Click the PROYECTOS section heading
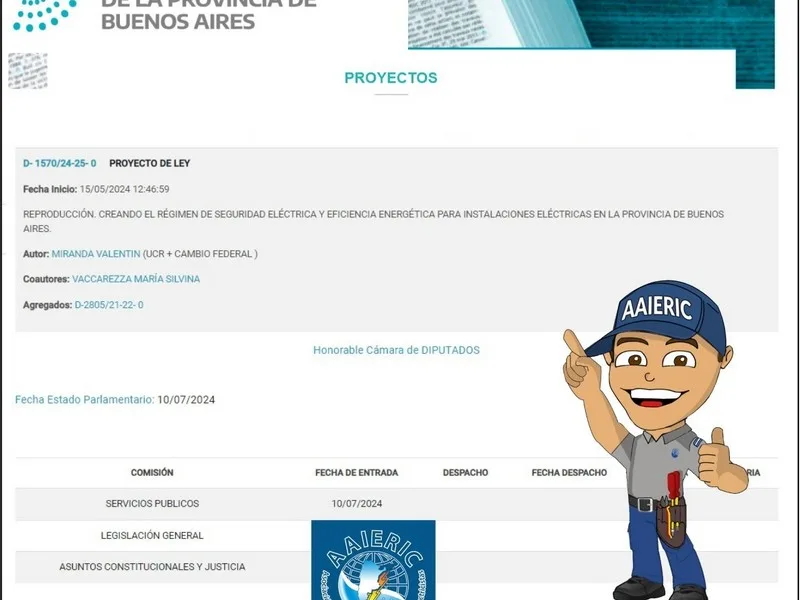800x600 pixels. [391, 78]
